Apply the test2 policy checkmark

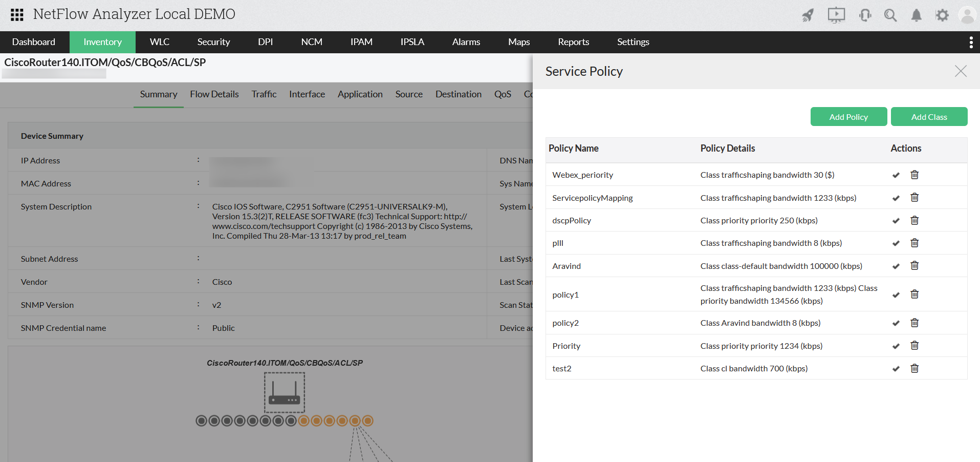click(x=896, y=369)
